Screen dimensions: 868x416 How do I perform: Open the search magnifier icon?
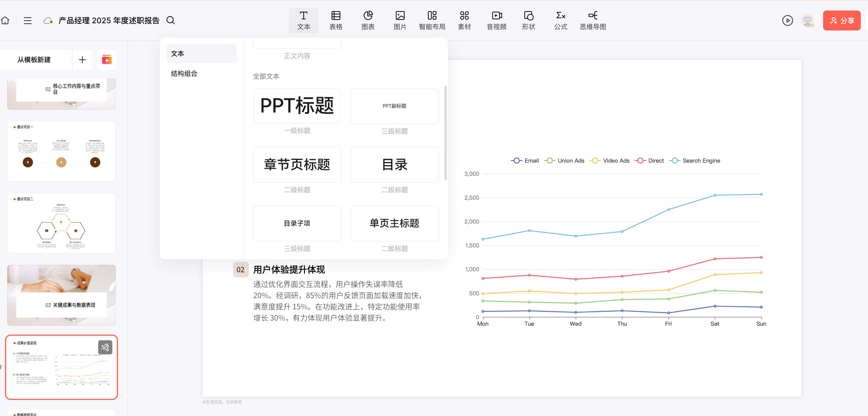pos(171,20)
